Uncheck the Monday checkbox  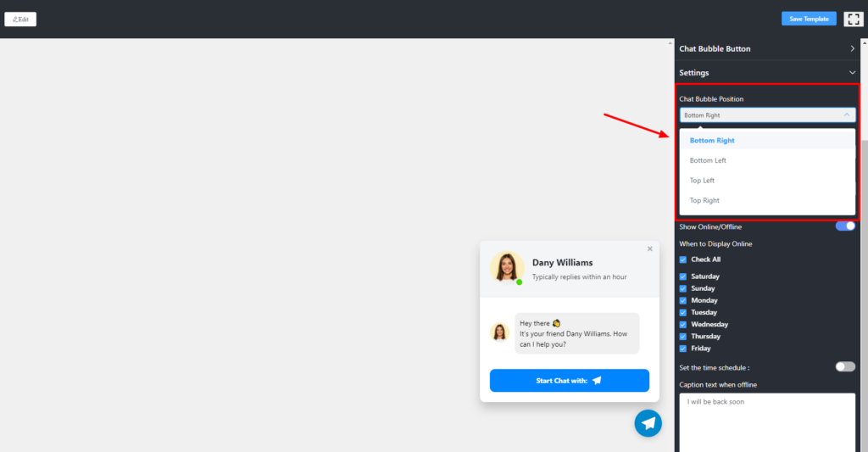pos(683,301)
